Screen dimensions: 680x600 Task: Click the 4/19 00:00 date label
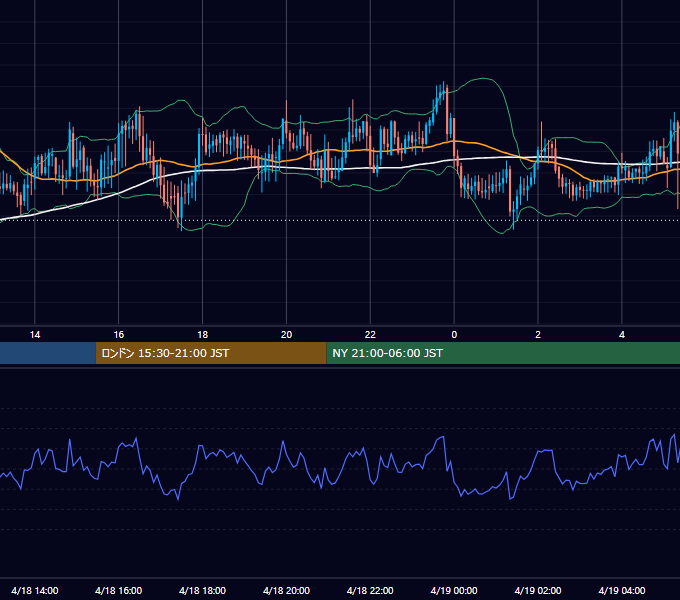tap(454, 590)
